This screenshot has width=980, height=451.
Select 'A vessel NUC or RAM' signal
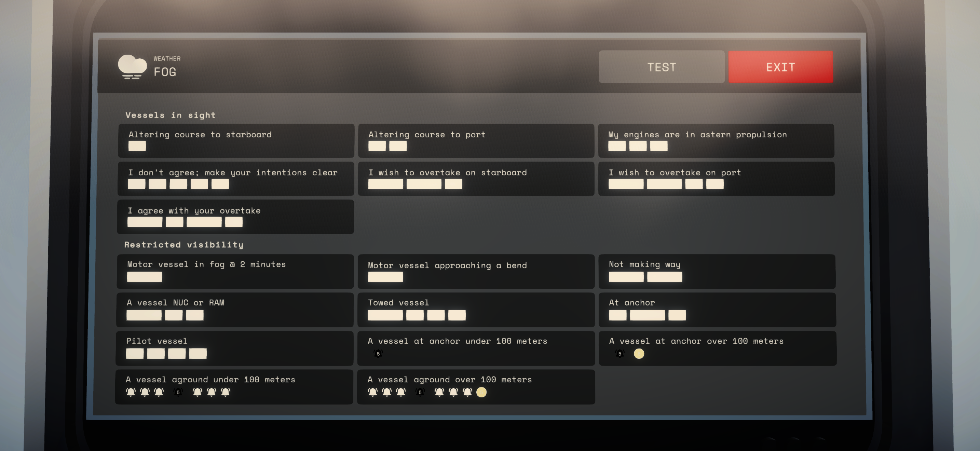click(x=235, y=310)
